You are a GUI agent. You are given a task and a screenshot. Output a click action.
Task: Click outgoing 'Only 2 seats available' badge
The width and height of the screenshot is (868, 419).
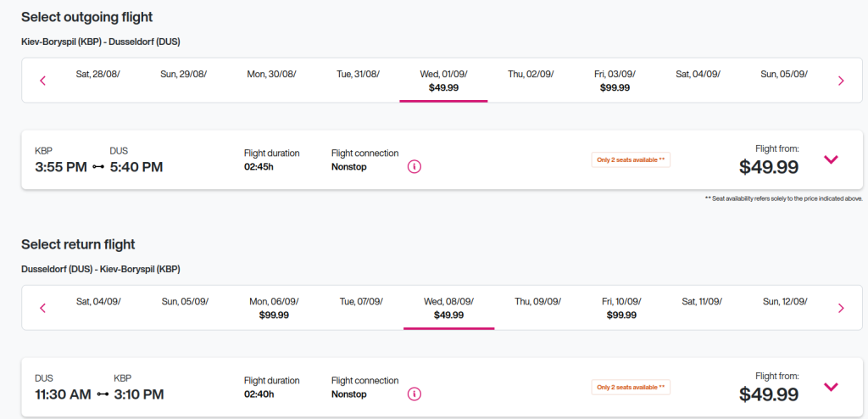[x=631, y=159]
